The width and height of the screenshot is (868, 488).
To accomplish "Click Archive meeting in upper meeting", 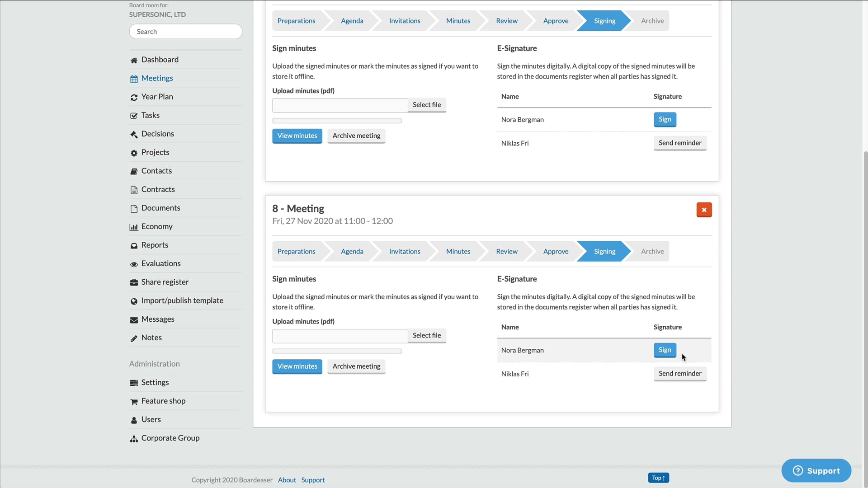I will (x=356, y=136).
